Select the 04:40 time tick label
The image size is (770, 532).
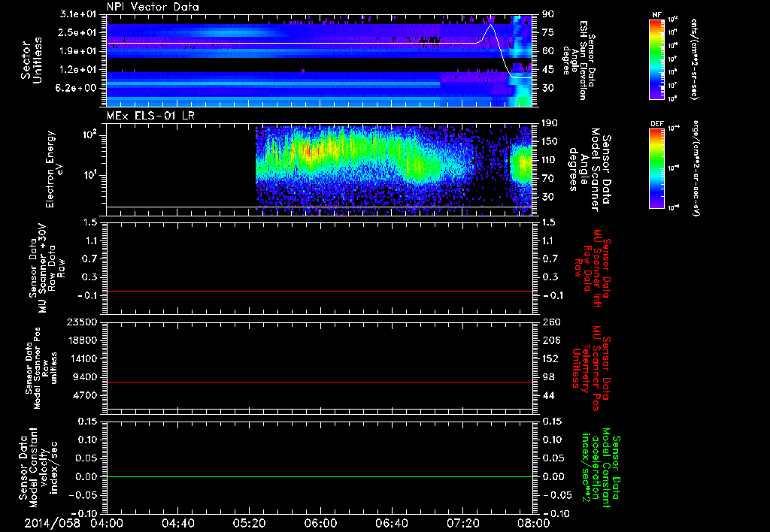177,522
